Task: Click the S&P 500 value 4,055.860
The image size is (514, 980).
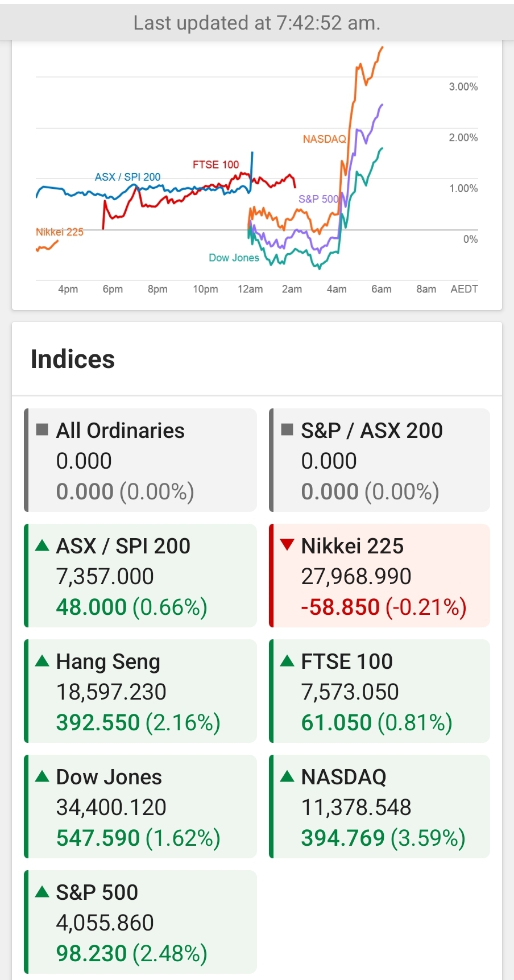Action: 105,923
